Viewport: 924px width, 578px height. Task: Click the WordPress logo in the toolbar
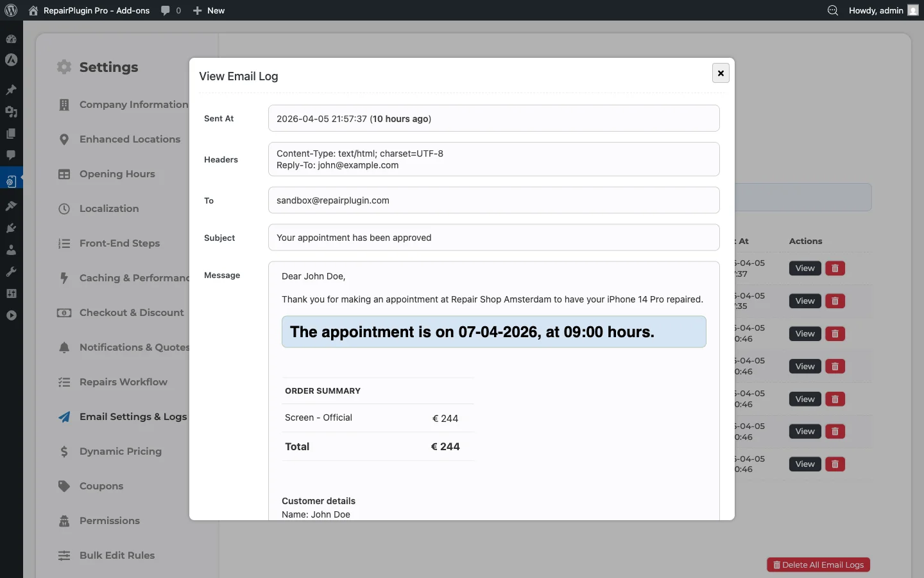coord(10,10)
